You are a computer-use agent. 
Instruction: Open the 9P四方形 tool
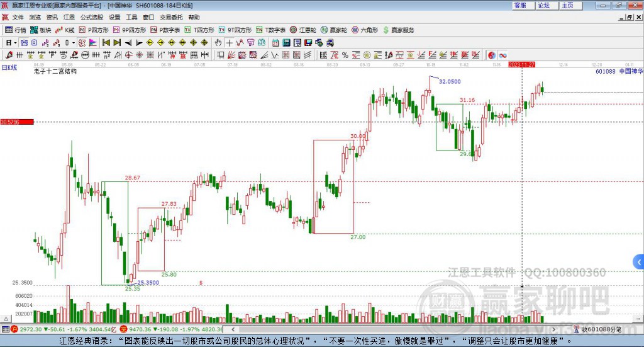coord(130,30)
